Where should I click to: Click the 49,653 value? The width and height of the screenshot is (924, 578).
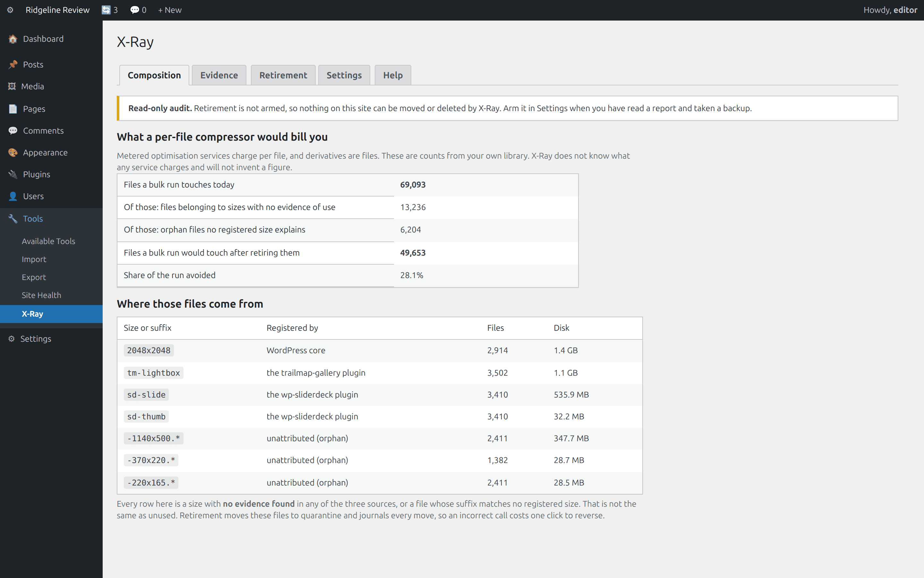[413, 253]
